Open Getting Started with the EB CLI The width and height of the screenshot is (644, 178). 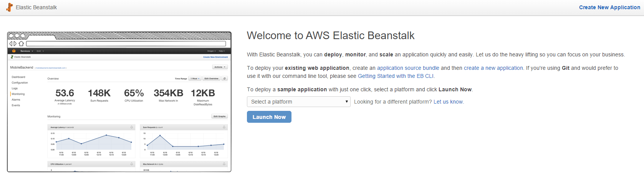[396, 76]
